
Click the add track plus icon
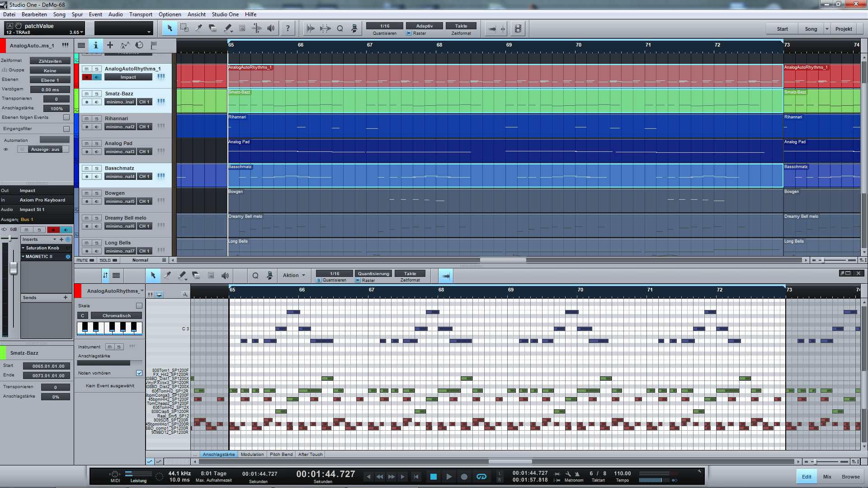(110, 45)
